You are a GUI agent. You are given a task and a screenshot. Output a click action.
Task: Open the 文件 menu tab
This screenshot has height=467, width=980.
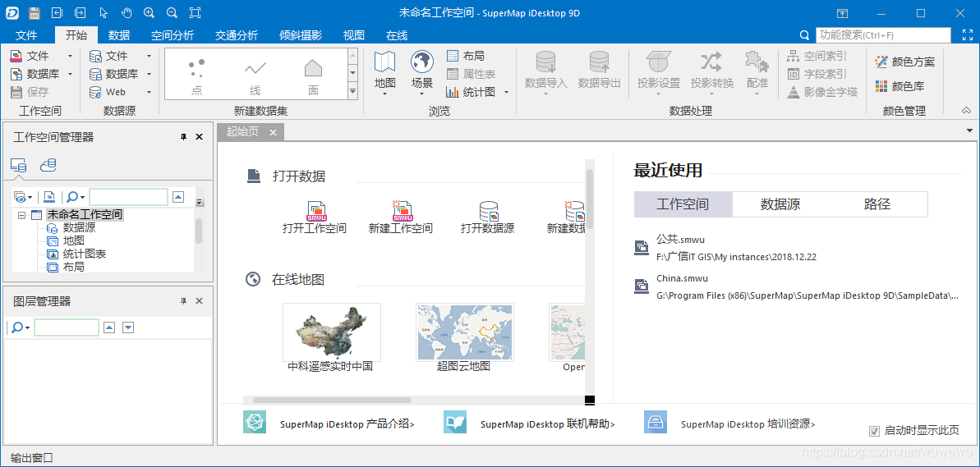pos(25,35)
